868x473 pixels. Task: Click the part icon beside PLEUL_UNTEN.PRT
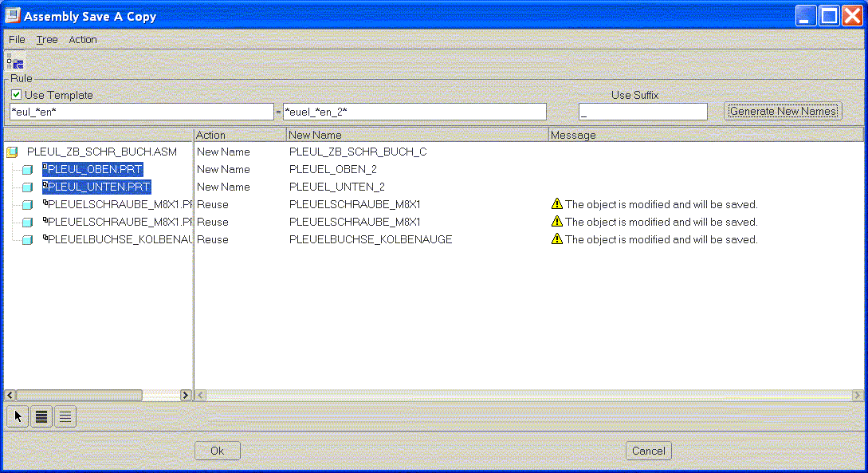(x=28, y=187)
